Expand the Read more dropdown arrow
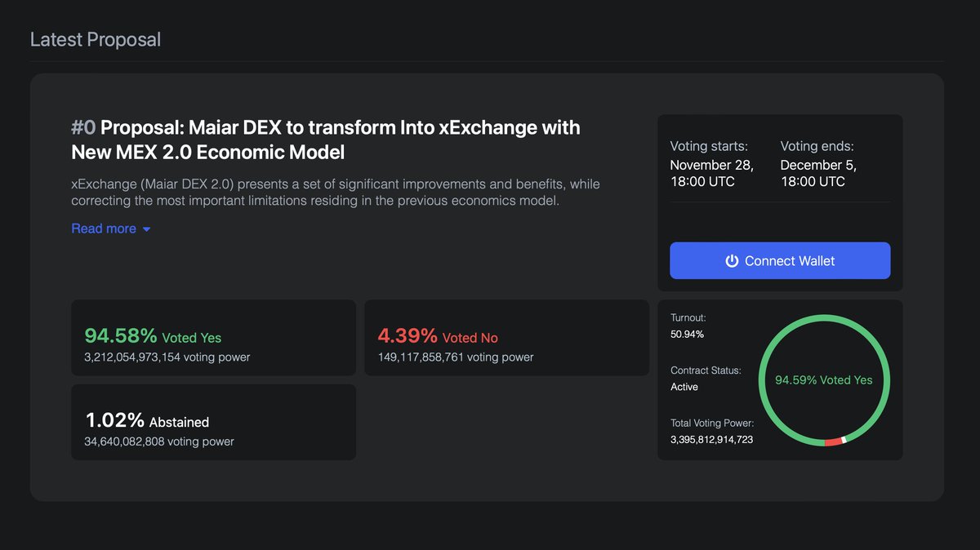 tap(146, 229)
